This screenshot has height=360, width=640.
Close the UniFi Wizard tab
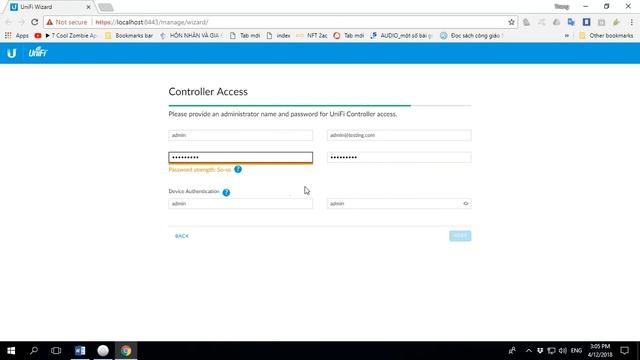[x=88, y=7]
